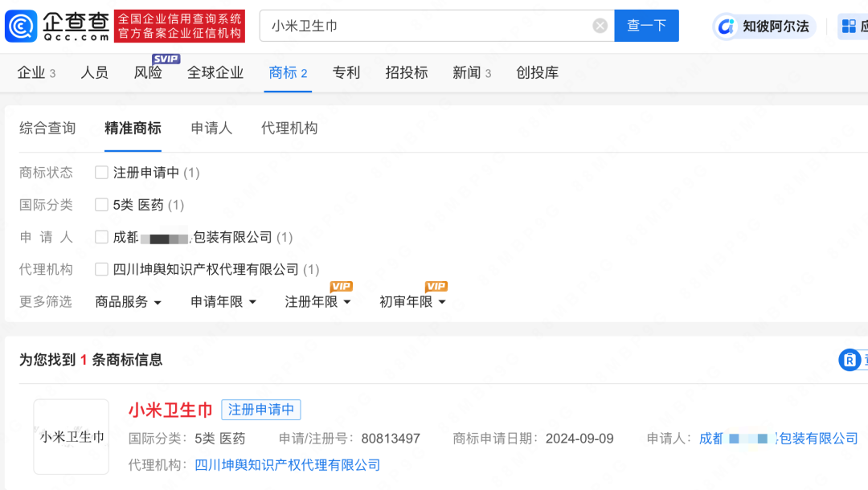This screenshot has width=868, height=490.
Task: Expand the 注册年限 VIP dropdown
Action: [x=317, y=302]
